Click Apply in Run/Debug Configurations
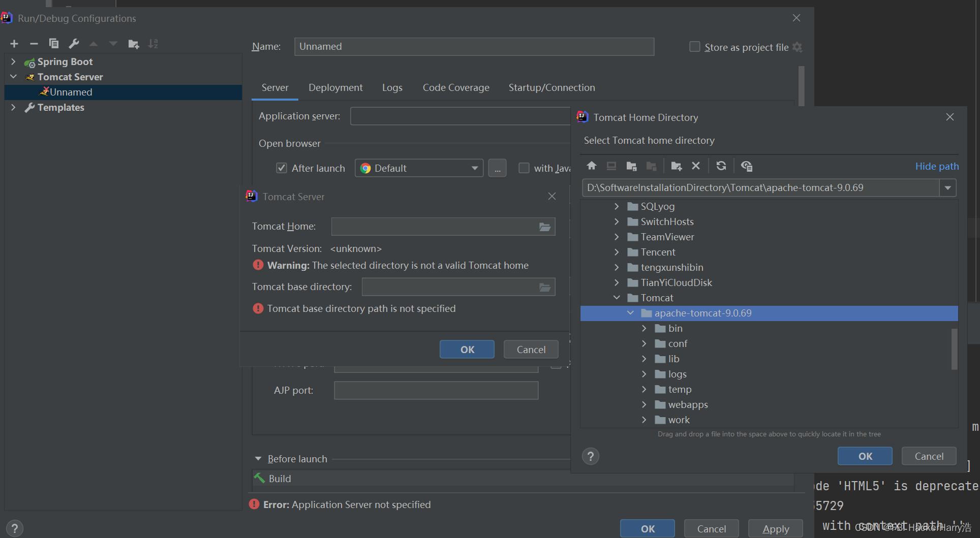This screenshot has width=980, height=538. point(776,529)
